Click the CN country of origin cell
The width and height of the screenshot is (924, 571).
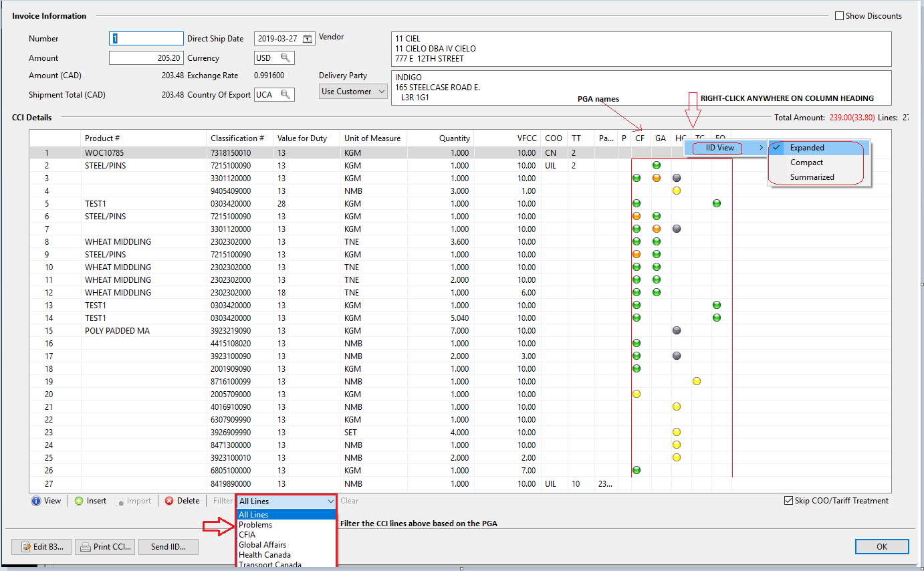tap(554, 152)
